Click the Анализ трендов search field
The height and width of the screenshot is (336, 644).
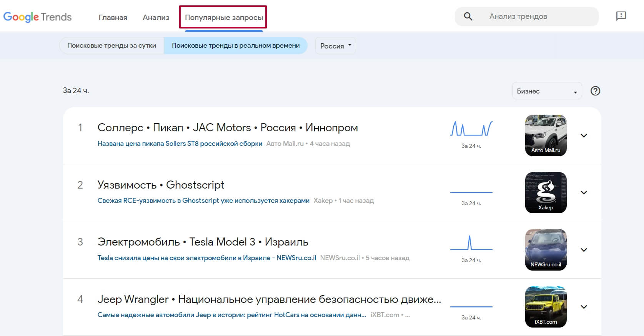pos(526,16)
